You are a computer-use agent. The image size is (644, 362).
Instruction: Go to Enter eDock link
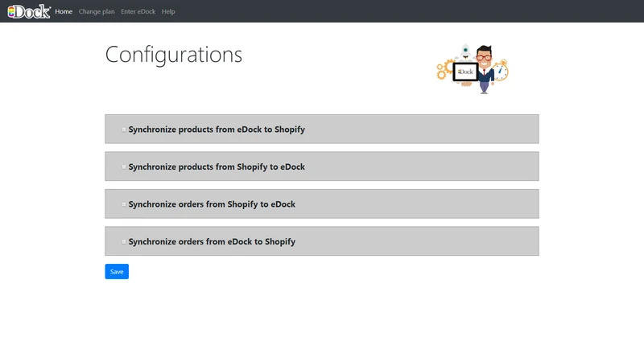(138, 11)
